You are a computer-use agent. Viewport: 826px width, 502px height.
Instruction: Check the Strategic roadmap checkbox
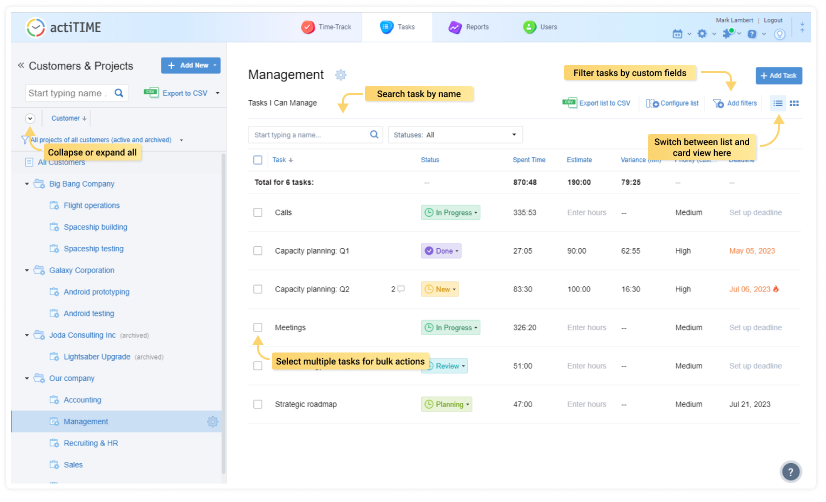click(x=258, y=404)
